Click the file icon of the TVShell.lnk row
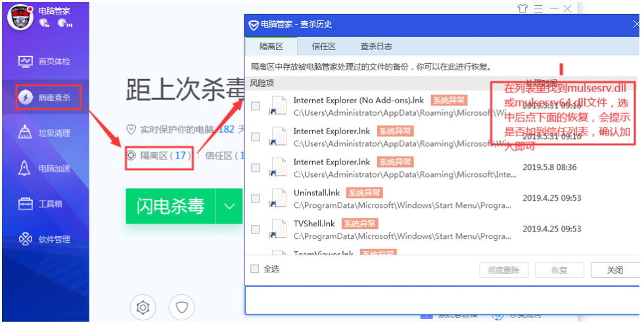The image size is (644, 323). point(278,229)
